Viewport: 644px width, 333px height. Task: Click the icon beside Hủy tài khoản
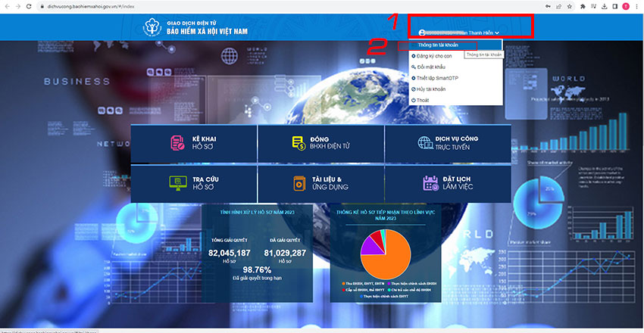[413, 89]
